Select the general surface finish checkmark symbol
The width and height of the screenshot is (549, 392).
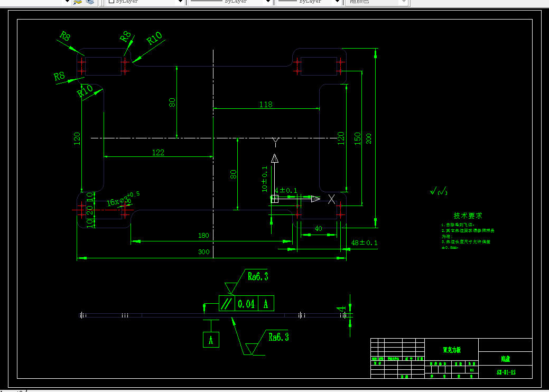439,191
